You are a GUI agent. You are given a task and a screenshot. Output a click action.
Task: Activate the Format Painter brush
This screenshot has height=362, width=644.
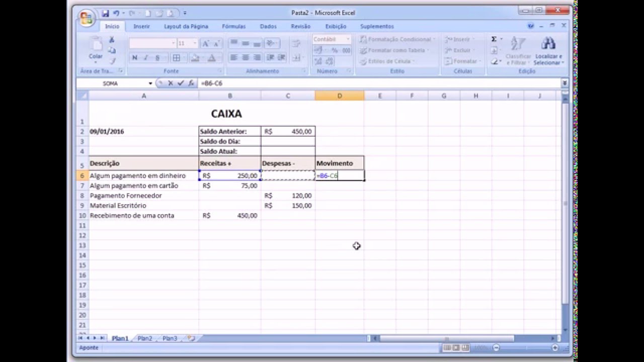112,61
